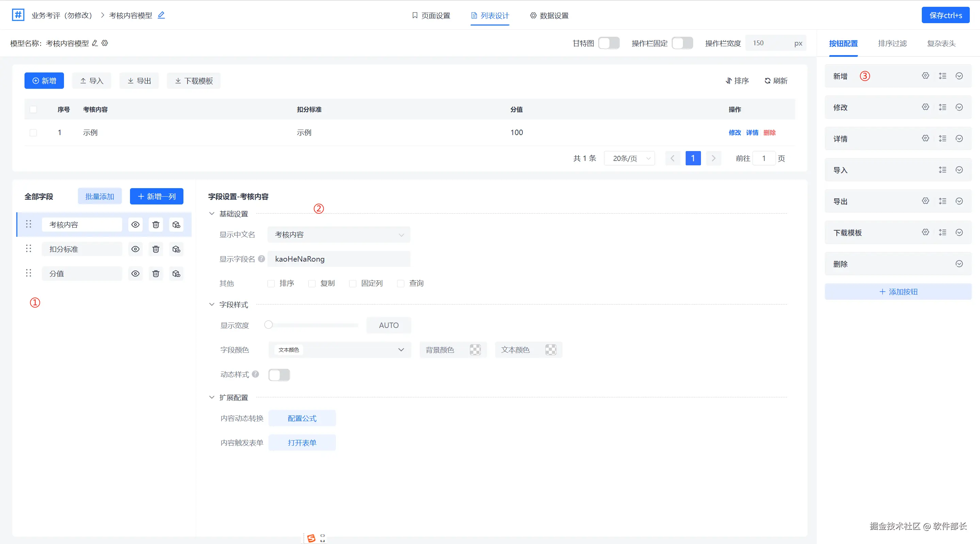
Task: Click the 显示字段名 input field
Action: coord(339,259)
